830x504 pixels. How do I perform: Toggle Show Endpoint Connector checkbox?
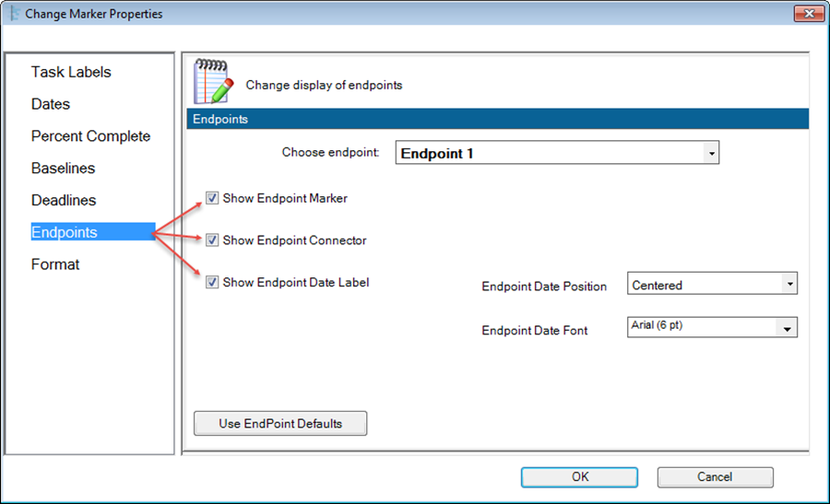tap(212, 240)
